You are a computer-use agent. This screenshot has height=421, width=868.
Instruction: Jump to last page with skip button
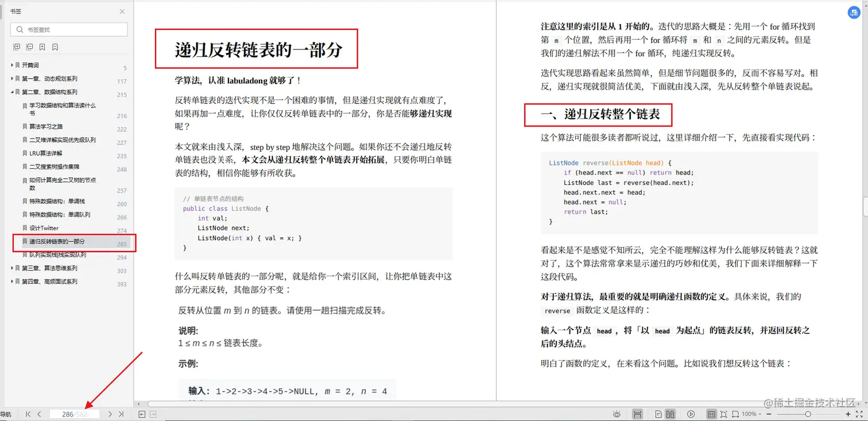click(121, 414)
